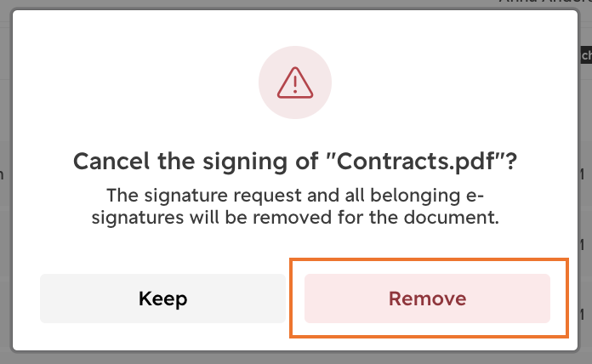
Task: Click the dimmed strip below the dialog
Action: [x=296, y=359]
